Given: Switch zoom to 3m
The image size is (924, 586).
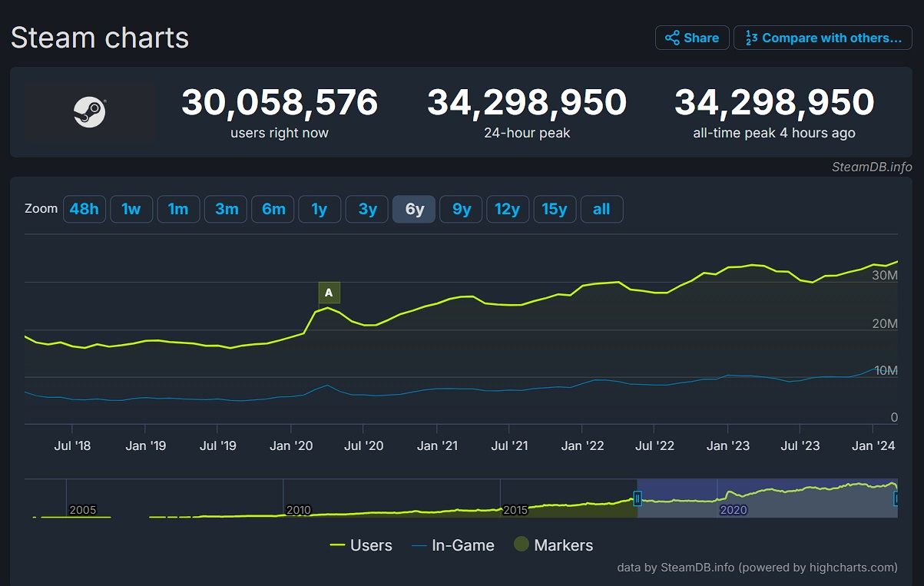Looking at the screenshot, I should [x=226, y=209].
